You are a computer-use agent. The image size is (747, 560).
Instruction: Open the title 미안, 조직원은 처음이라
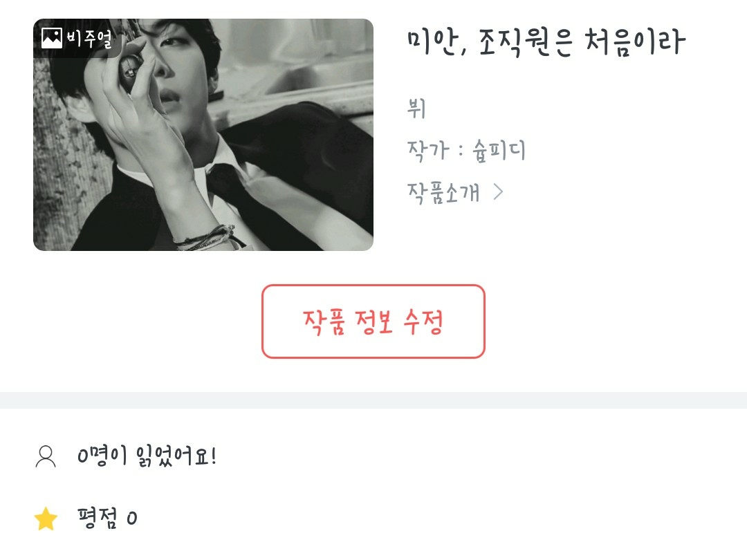[546, 43]
